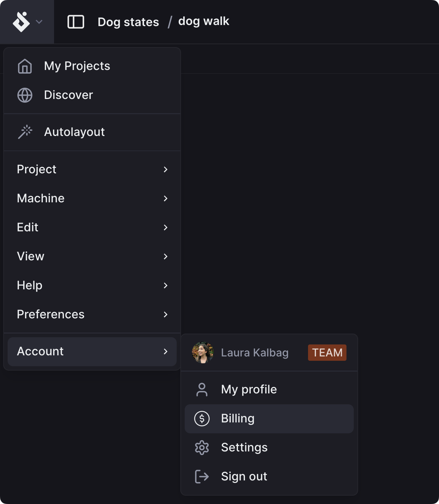The image size is (439, 504).
Task: Select the Autolayout magic wand icon
Action: coord(25,132)
